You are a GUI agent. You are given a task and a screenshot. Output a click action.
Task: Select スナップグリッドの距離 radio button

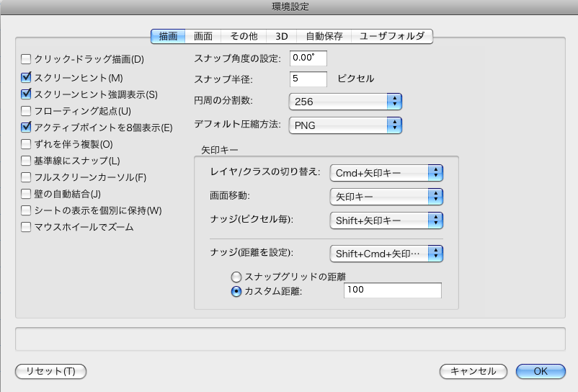click(x=236, y=277)
